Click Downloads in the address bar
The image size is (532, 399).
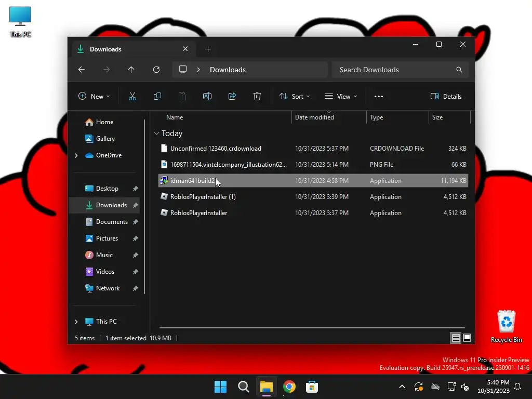228,70
